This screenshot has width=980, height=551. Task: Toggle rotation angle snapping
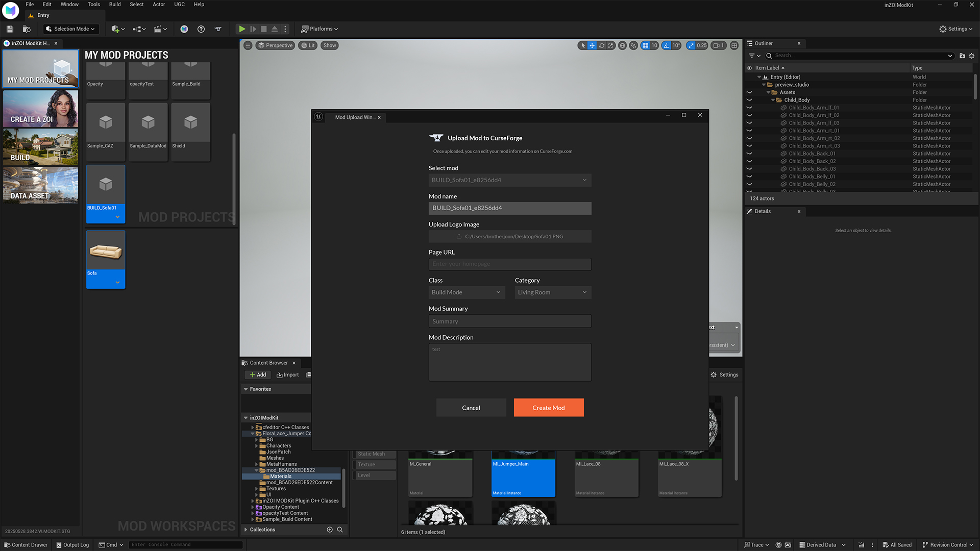pos(666,45)
